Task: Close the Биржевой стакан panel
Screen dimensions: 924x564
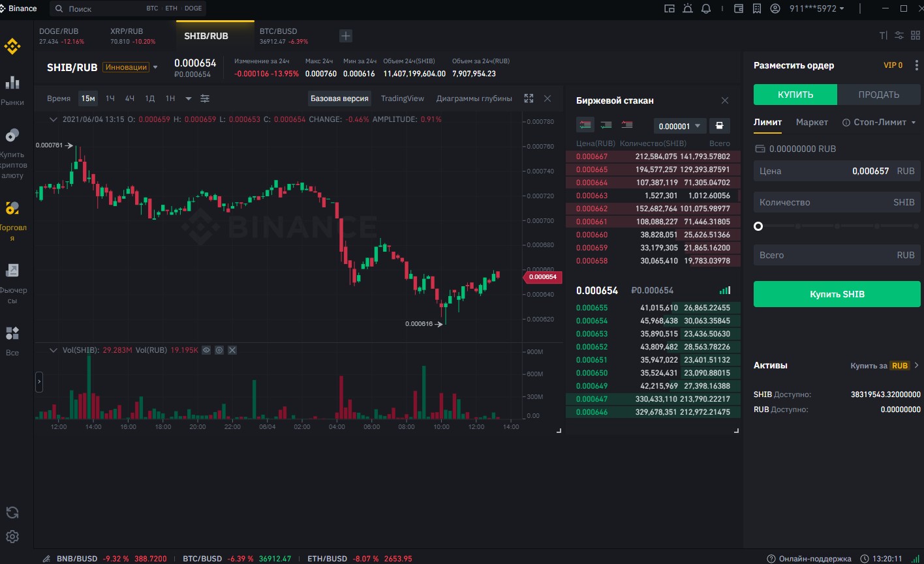Action: point(725,100)
